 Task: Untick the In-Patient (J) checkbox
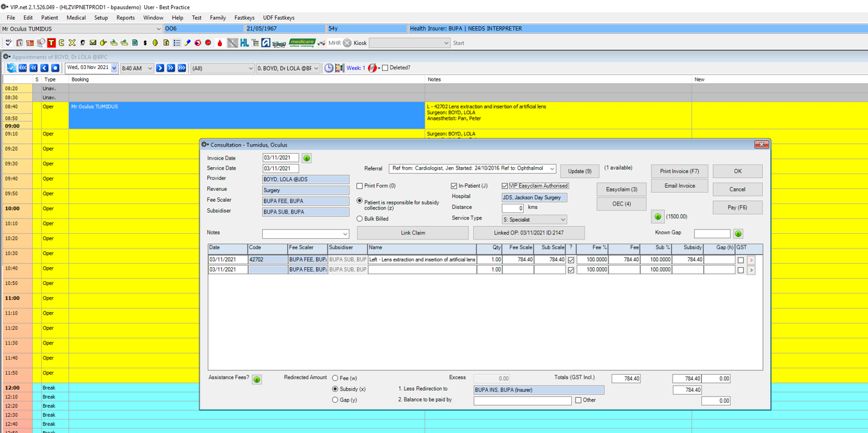(x=454, y=186)
